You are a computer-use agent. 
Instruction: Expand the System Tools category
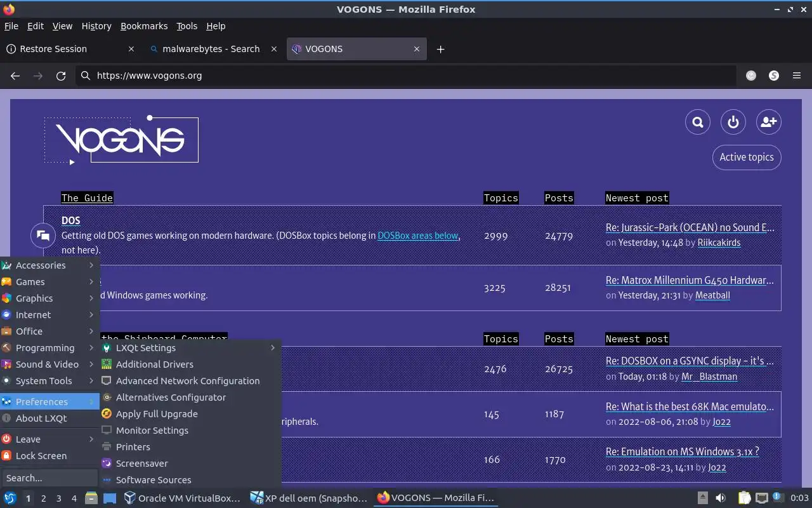(x=49, y=381)
